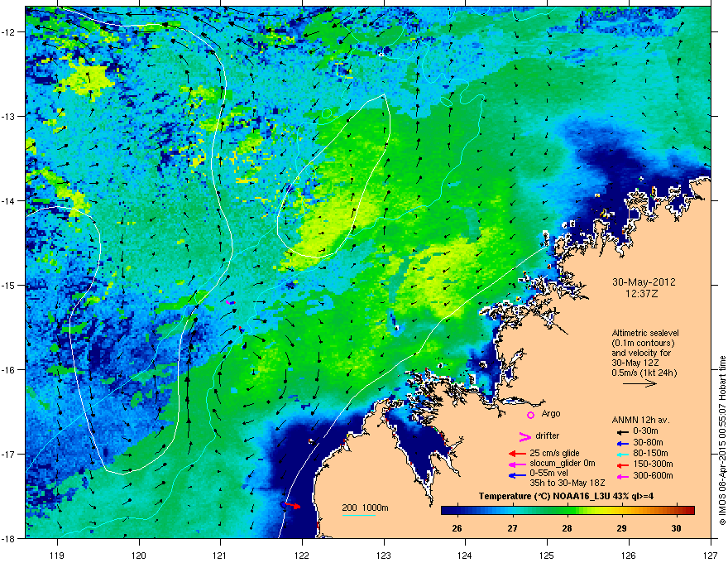The width and height of the screenshot is (728, 563).
Task: Click longitude axis label 121
Action: coord(220,555)
